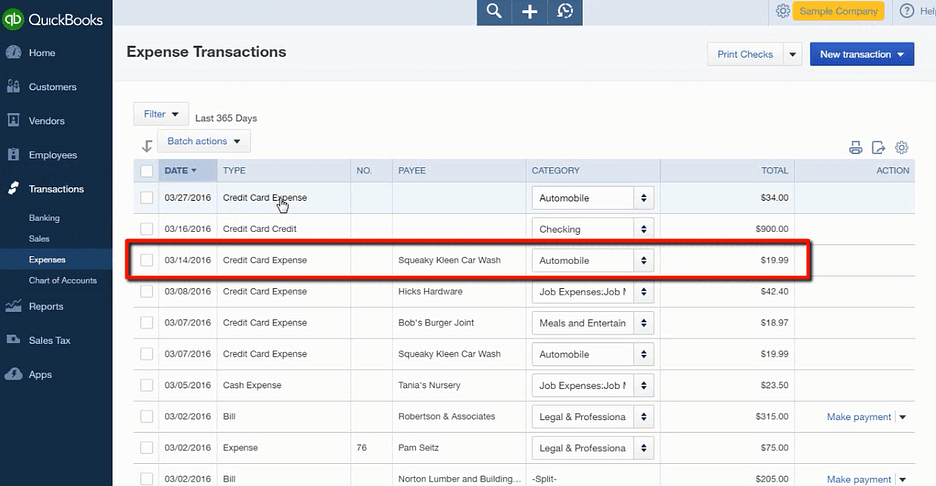
Task: Open Chart of Accounts
Action: (x=63, y=280)
